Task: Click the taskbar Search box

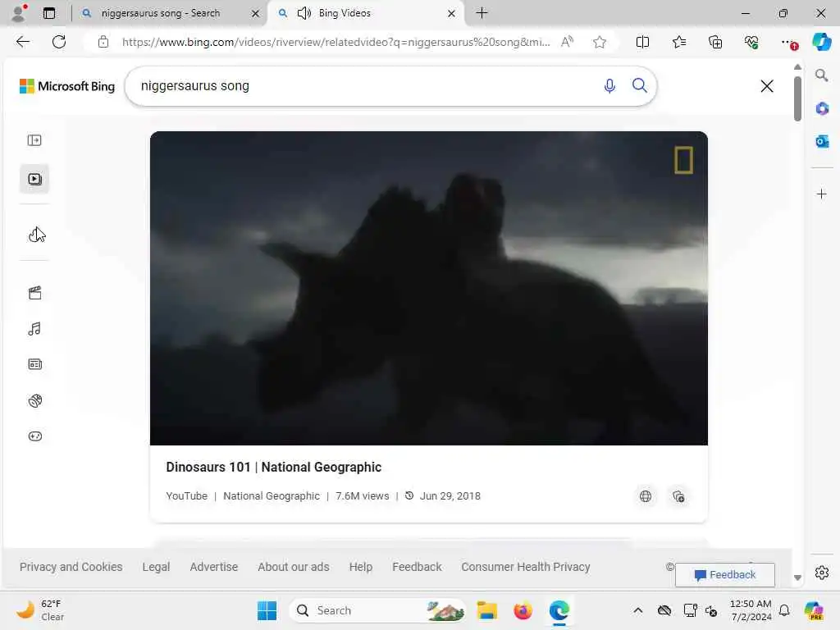Action: 377,610
